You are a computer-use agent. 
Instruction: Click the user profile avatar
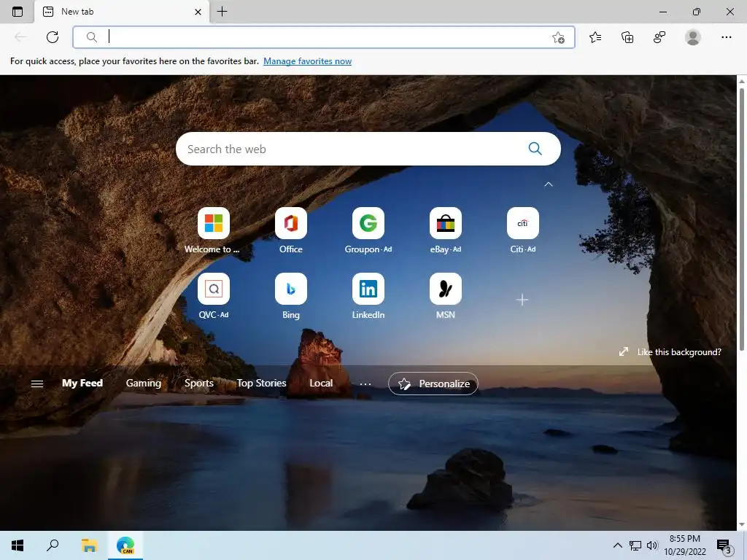click(692, 37)
